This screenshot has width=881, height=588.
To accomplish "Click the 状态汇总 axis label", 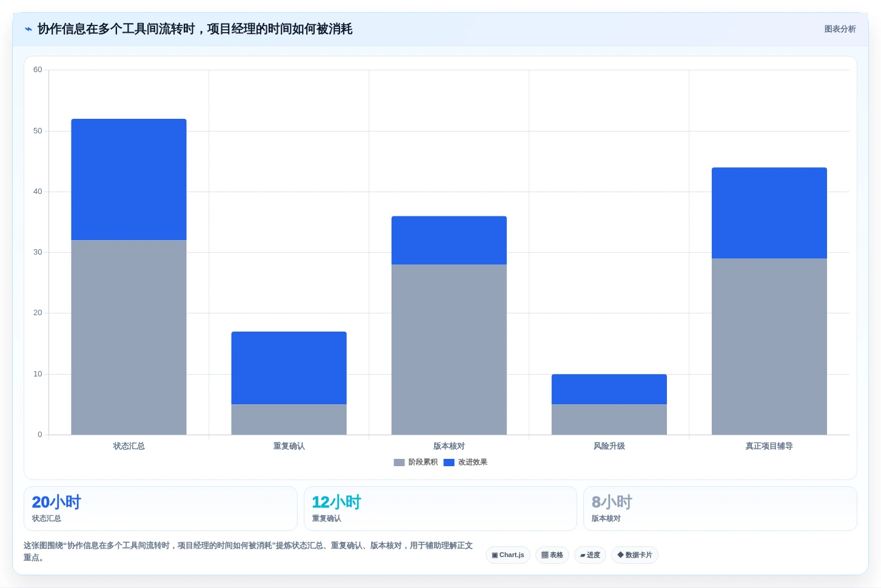I will point(129,446).
